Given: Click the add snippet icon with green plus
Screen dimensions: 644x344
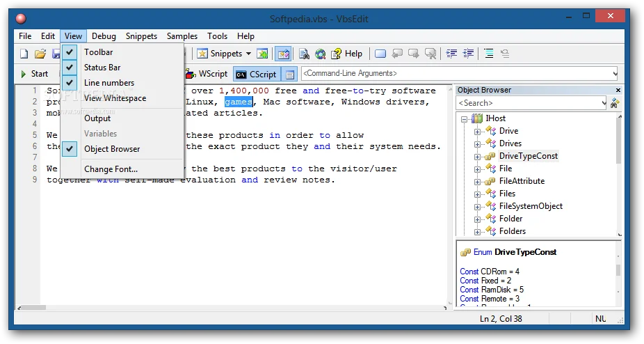Looking at the screenshot, I should pos(262,54).
